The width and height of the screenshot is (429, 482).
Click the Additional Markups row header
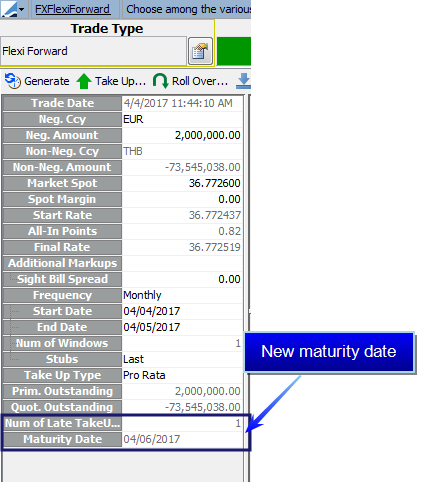click(62, 263)
